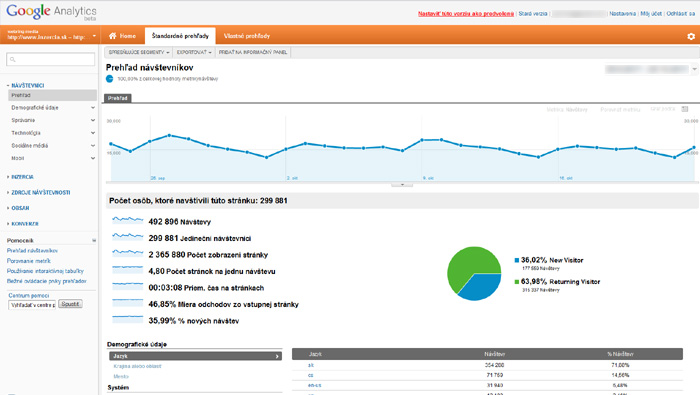Switch to the Home tab
Screen dimensions: 700x395
pyautogui.click(x=122, y=36)
